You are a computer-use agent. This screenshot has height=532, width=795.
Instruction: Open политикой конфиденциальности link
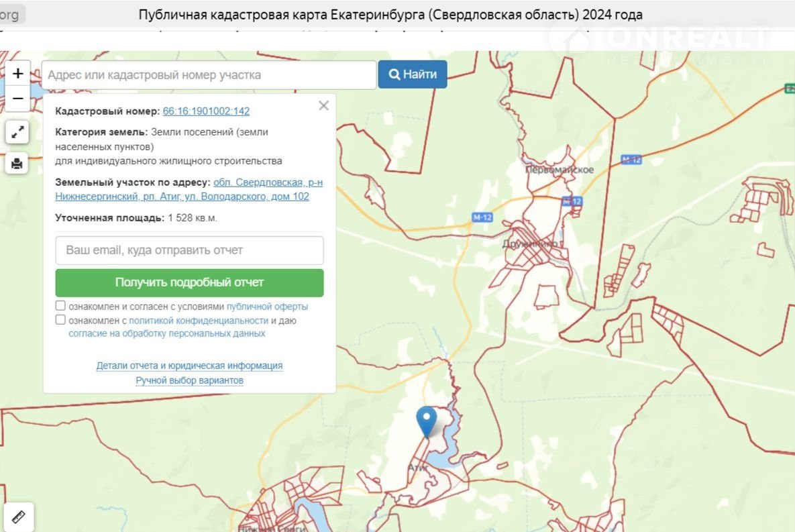[x=198, y=321]
